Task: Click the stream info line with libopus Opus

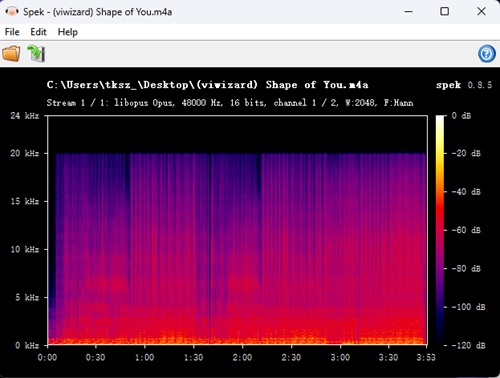Action: point(230,103)
